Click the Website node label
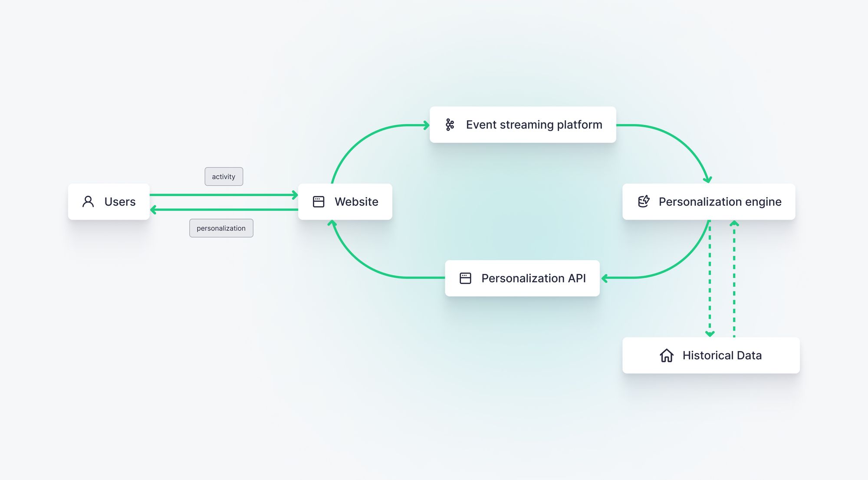 pyautogui.click(x=356, y=202)
